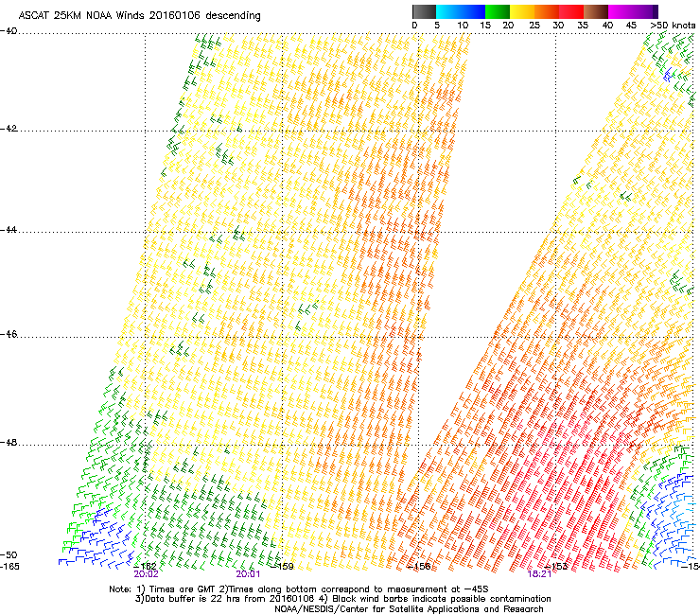Click the title 'ASCAT 25KM NOAA Winds 20160106 descending'
This screenshot has height=615, width=700.
[x=140, y=15]
